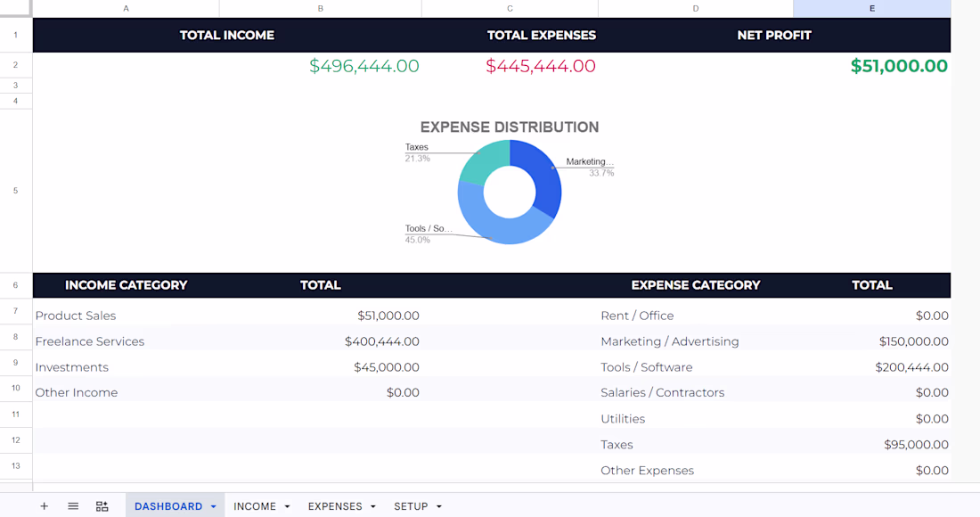The height and width of the screenshot is (517, 980).
Task: Select the $445,444.00 total expenses value
Action: point(541,66)
